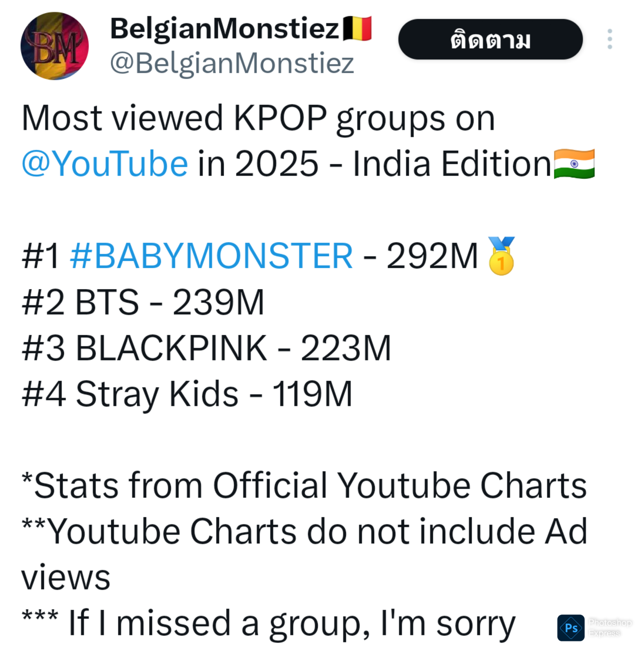This screenshot has height=652, width=644.
Task: Open the three-dot more options menu
Action: click(610, 39)
